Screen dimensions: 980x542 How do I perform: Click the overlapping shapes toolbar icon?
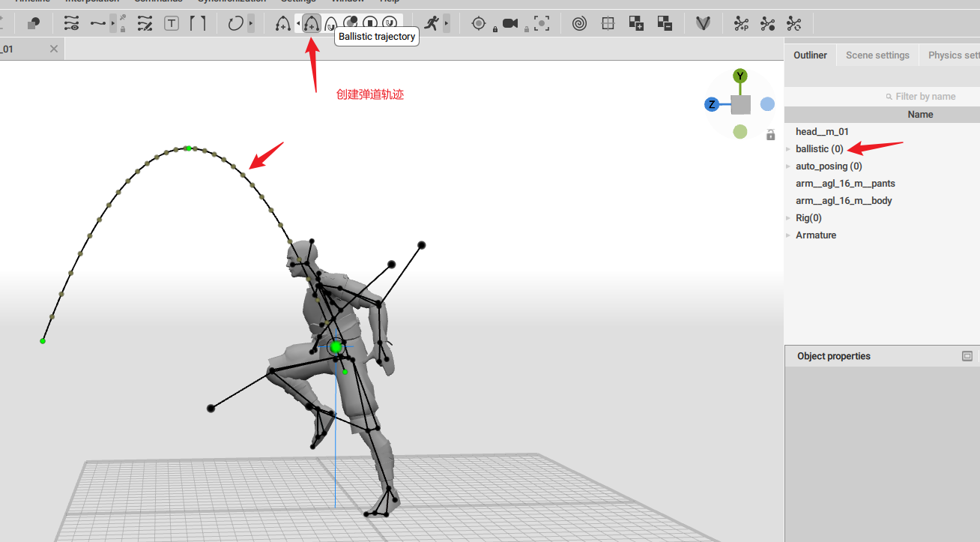click(33, 24)
